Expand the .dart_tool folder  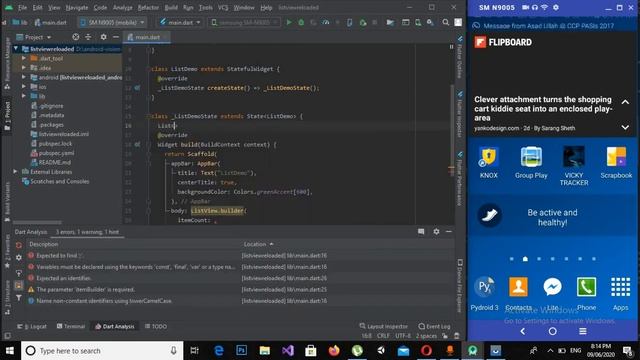pos(24,58)
